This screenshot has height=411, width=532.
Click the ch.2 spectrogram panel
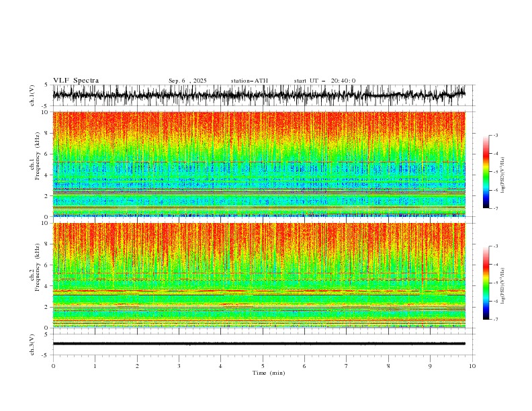point(259,275)
